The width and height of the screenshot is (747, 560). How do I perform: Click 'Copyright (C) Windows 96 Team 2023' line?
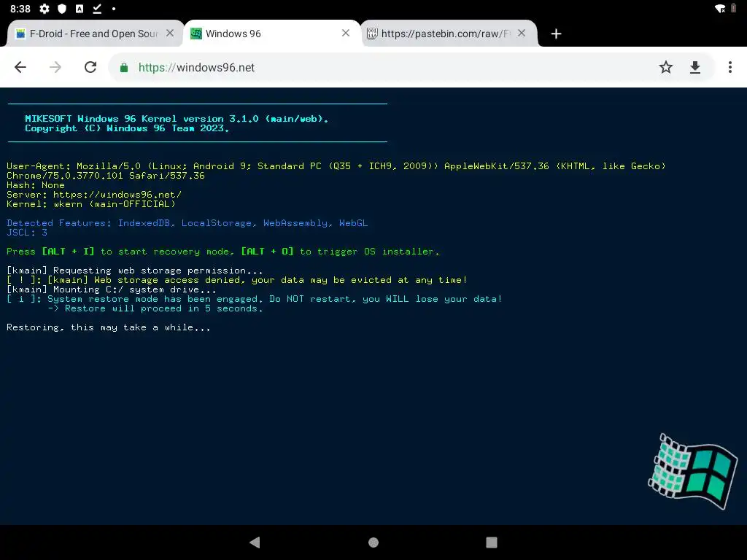127,128
